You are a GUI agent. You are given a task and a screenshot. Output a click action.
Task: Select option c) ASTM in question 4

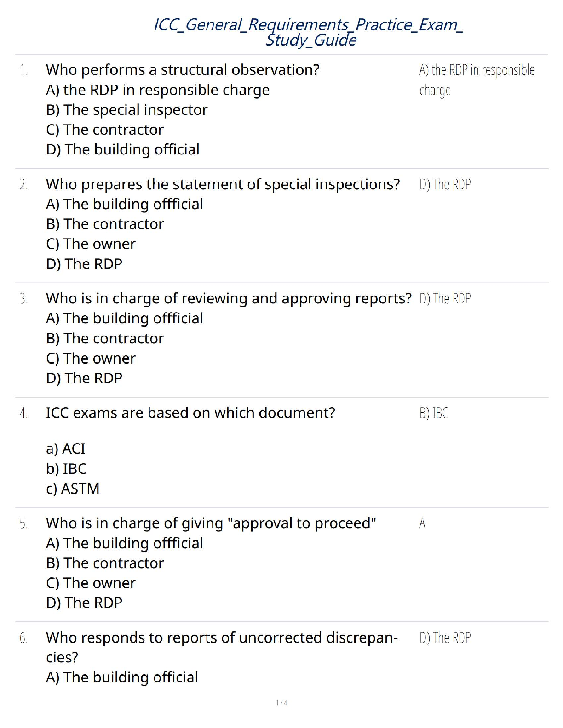73,489
